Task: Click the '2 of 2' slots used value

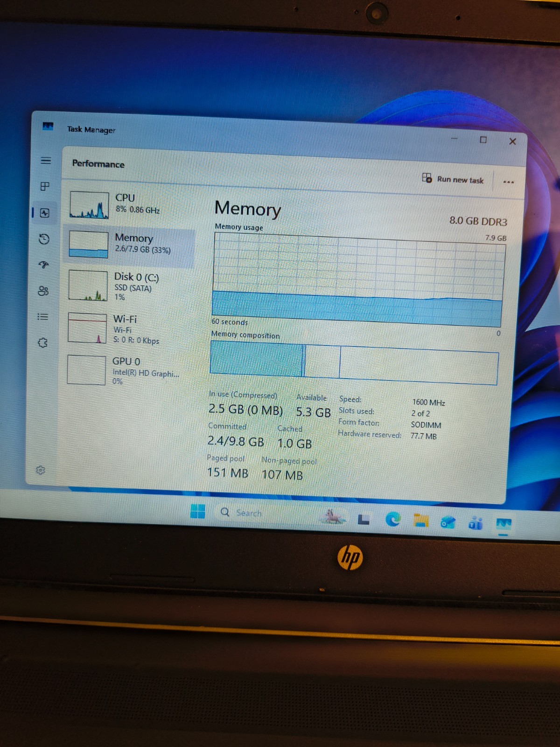Action: tap(420, 414)
